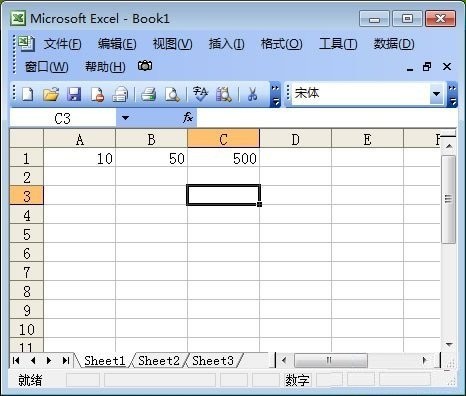This screenshot has width=466, height=396.
Task: Save workbook using floppy disk icon
Action: click(74, 94)
